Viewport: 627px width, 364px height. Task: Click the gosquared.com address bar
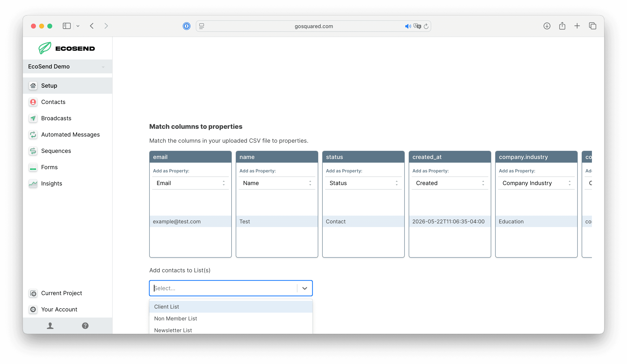(313, 26)
